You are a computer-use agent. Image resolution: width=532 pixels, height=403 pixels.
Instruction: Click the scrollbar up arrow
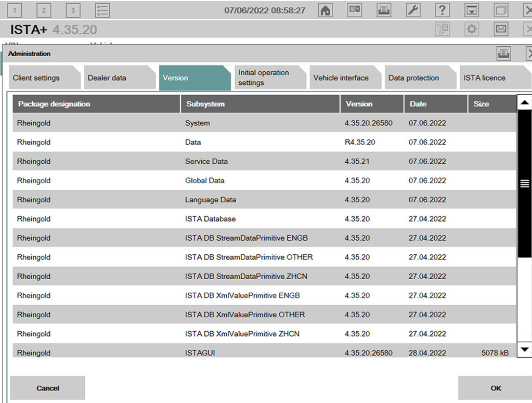[525, 102]
